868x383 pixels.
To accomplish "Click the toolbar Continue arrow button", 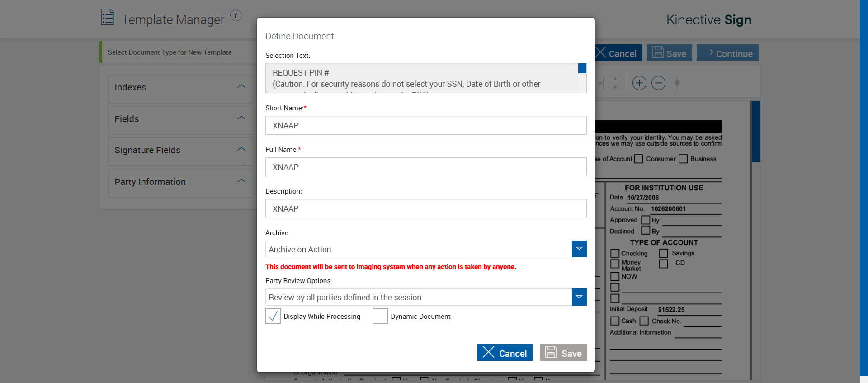I will coord(727,53).
